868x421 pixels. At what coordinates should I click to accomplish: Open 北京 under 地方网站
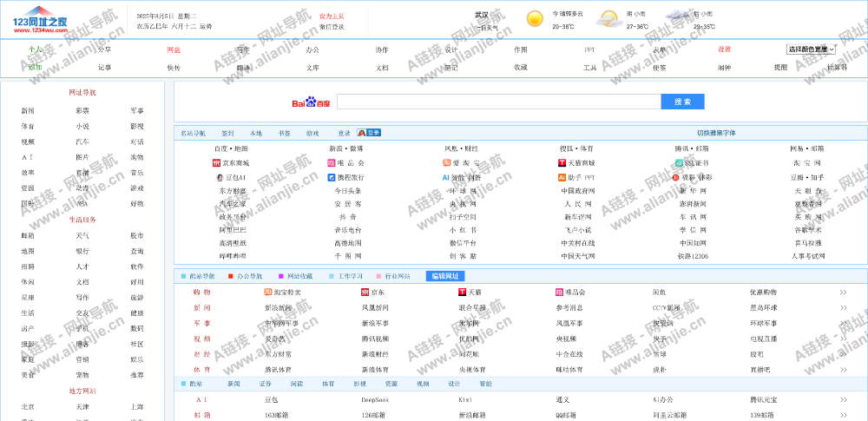pos(28,407)
